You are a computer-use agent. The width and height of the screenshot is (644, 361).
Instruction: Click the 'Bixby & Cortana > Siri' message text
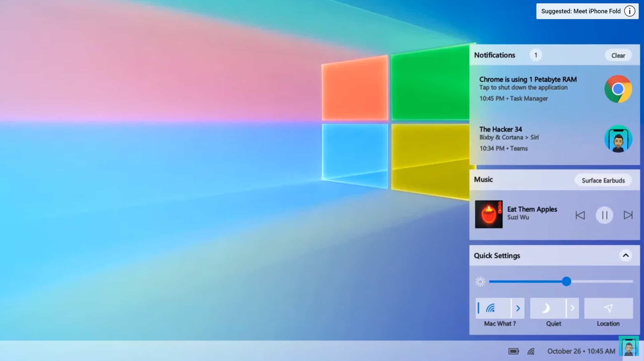(509, 138)
